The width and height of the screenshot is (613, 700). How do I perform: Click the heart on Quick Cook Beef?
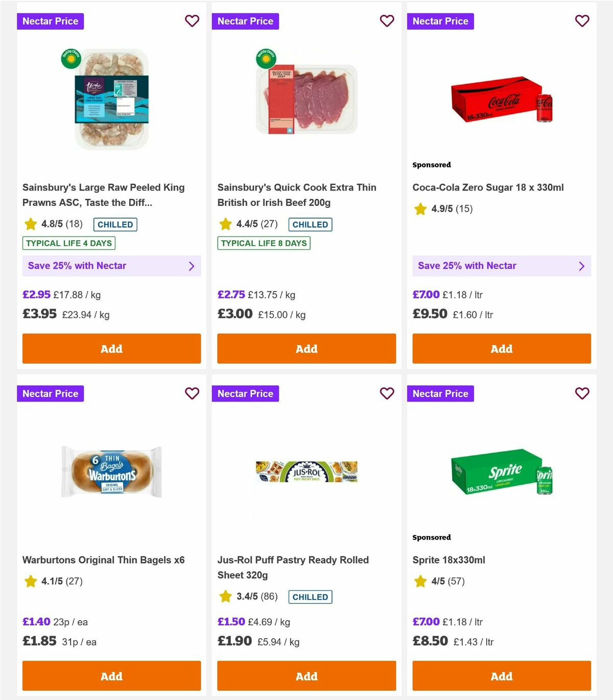(x=387, y=21)
